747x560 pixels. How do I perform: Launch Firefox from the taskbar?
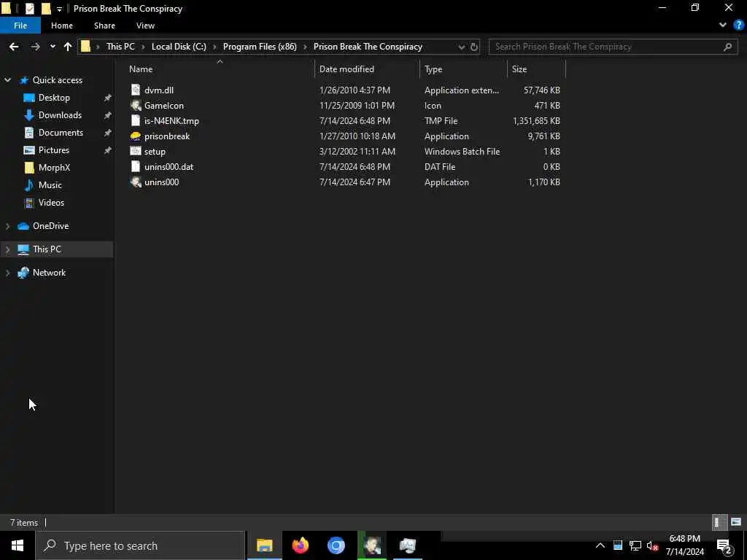300,545
